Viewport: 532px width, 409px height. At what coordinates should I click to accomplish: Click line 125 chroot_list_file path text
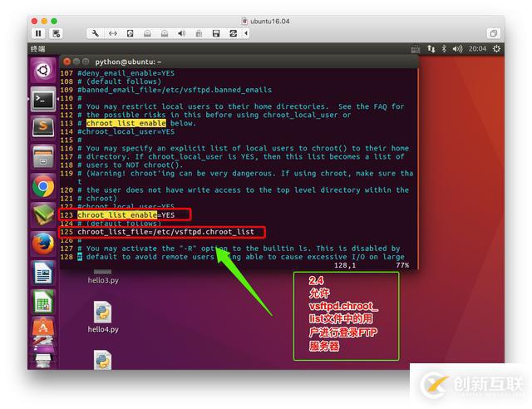[165, 232]
